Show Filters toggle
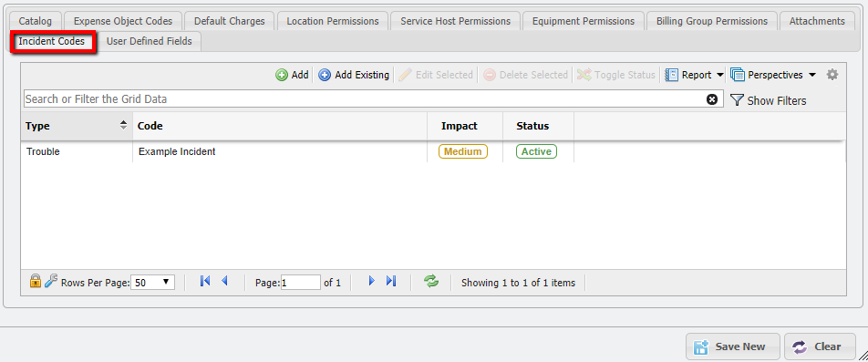 click(x=769, y=100)
